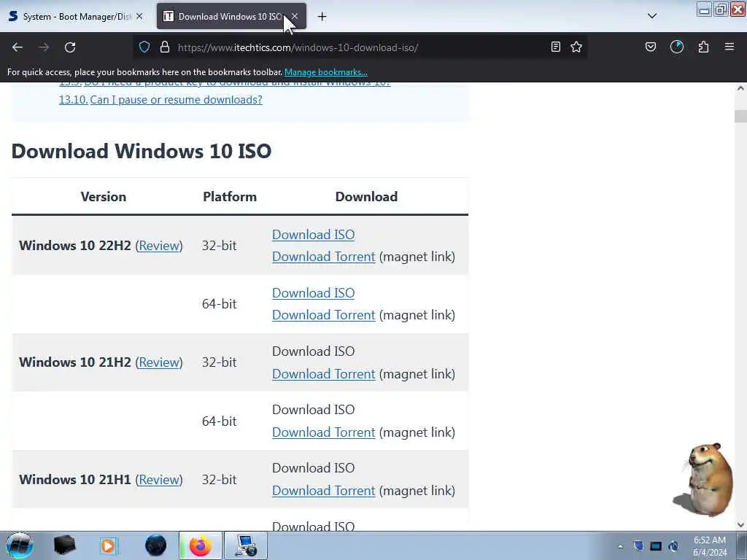Close the Download Windows 10 ISO tab

[295, 17]
